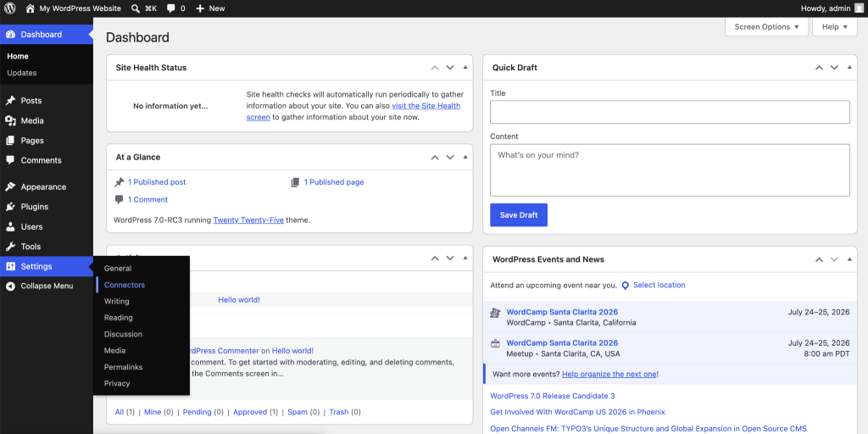Open the WordCamp Santa Clarita 2026 WordCamp event
The height and width of the screenshot is (434, 868).
(562, 312)
